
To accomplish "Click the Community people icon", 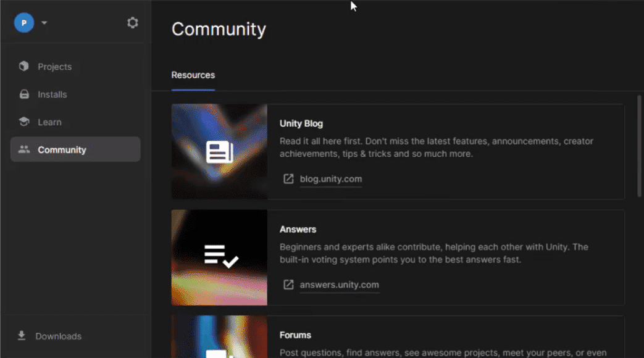I will click(x=24, y=149).
